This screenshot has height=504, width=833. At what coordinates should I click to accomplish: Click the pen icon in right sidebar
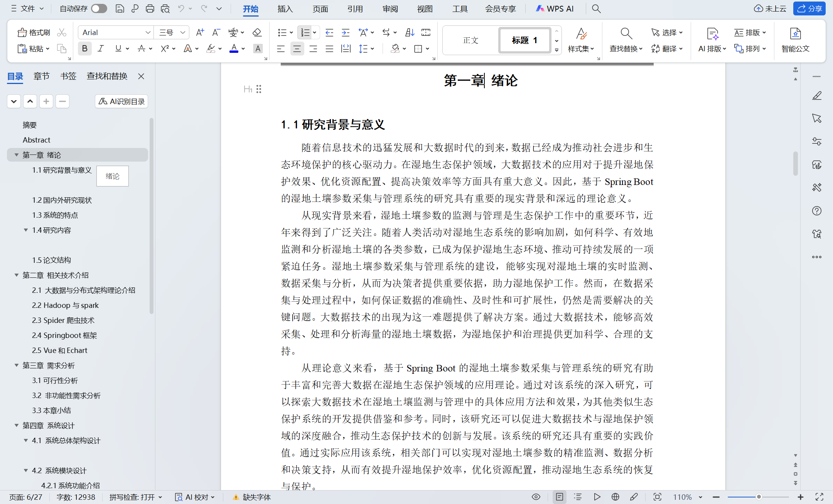coord(817,96)
